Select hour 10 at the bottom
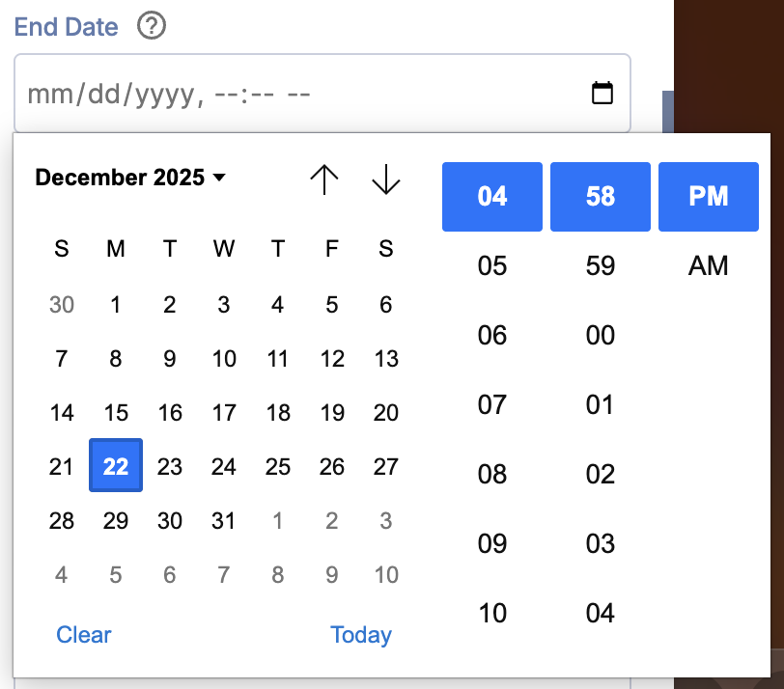Screen dimensions: 784x689 [x=492, y=613]
